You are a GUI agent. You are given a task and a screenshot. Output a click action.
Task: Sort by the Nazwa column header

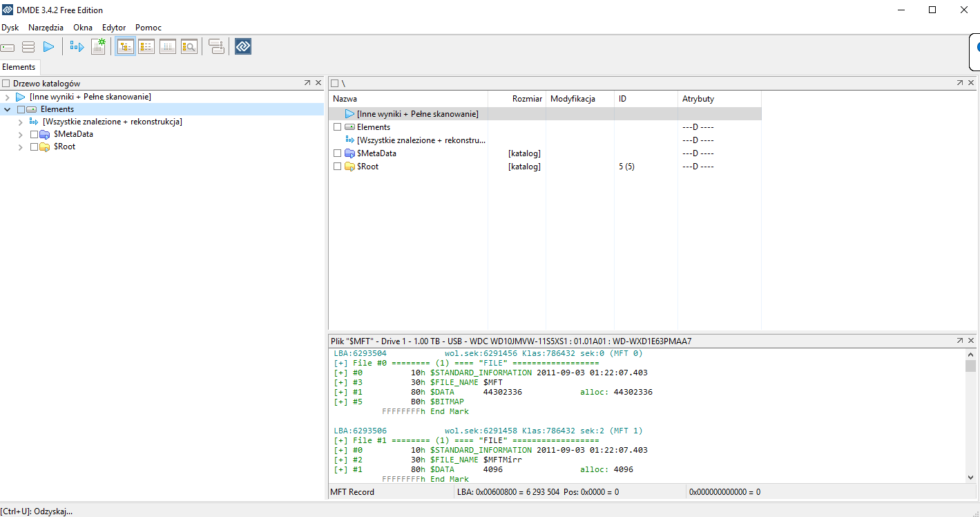pyautogui.click(x=408, y=99)
